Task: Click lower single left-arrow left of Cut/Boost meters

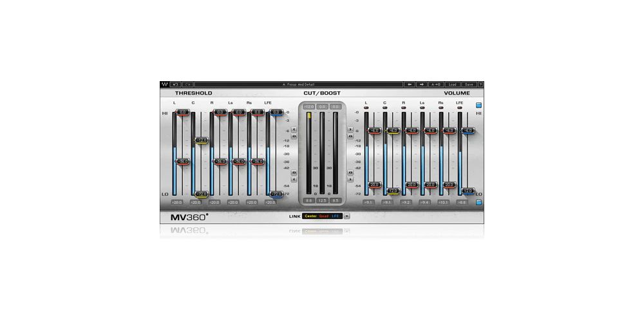Action: (294, 180)
